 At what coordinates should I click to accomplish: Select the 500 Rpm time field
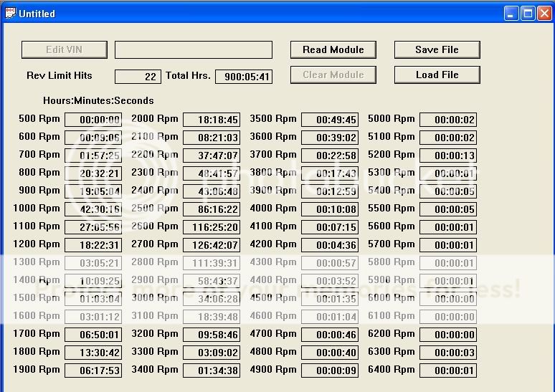click(x=93, y=120)
